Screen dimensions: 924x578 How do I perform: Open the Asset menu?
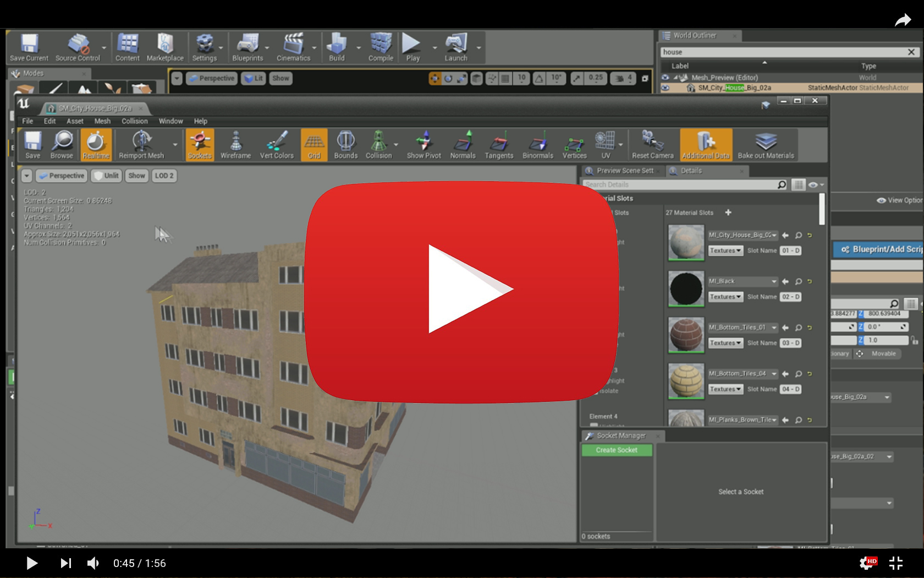coord(75,121)
